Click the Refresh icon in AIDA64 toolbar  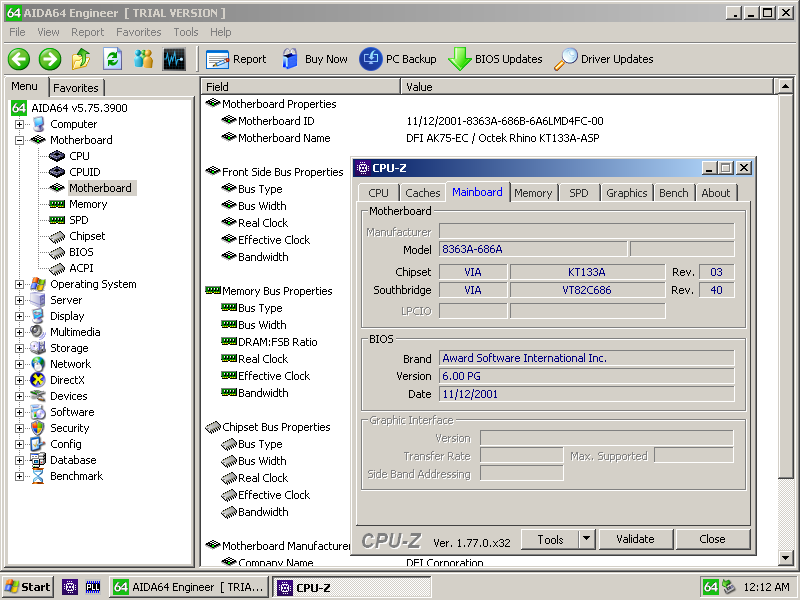click(x=112, y=59)
